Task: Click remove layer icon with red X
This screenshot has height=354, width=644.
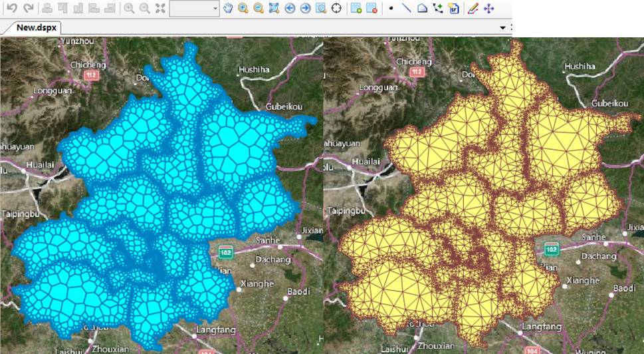Action: [x=372, y=9]
